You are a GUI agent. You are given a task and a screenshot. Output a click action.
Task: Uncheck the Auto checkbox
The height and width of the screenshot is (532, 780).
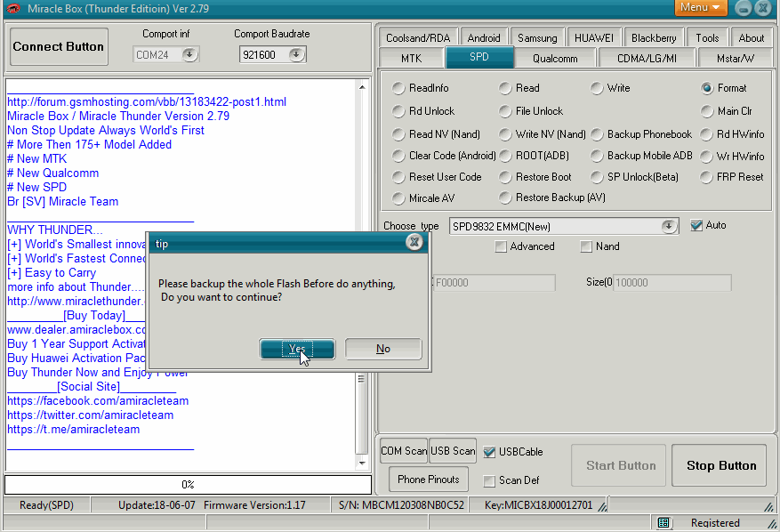696,225
